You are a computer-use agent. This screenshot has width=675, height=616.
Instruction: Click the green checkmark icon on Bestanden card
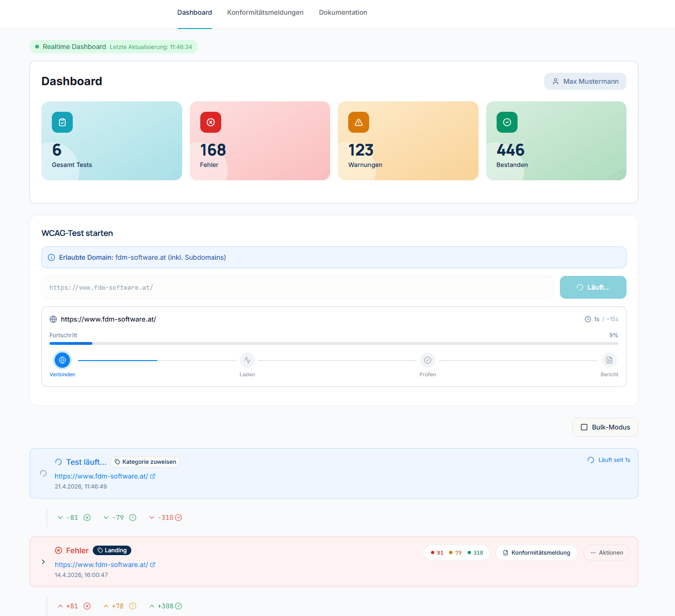click(x=507, y=122)
